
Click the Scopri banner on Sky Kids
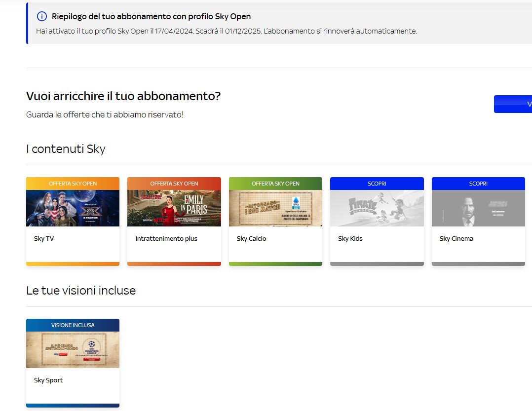click(x=377, y=184)
